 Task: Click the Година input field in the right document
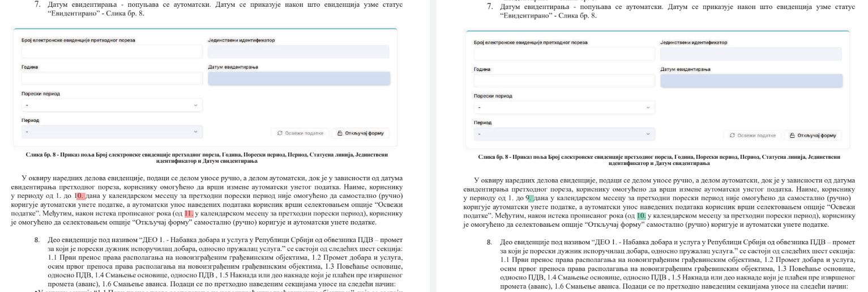tap(564, 81)
